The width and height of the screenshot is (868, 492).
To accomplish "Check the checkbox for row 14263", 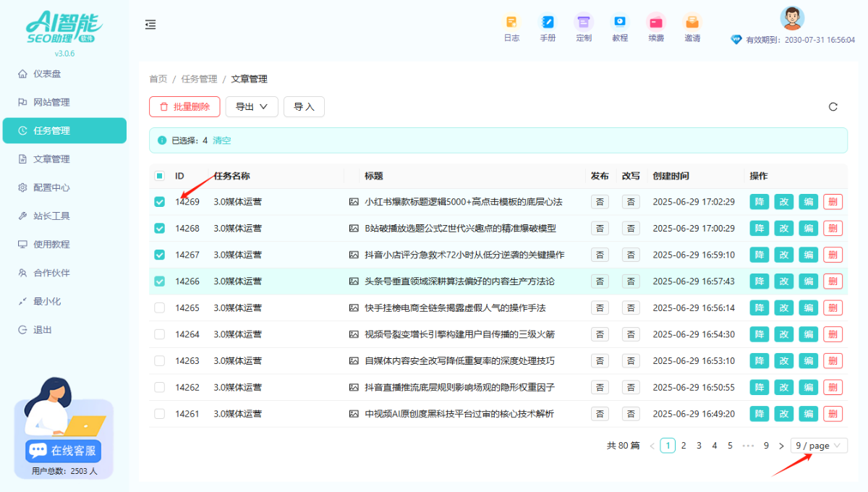I will pyautogui.click(x=160, y=360).
